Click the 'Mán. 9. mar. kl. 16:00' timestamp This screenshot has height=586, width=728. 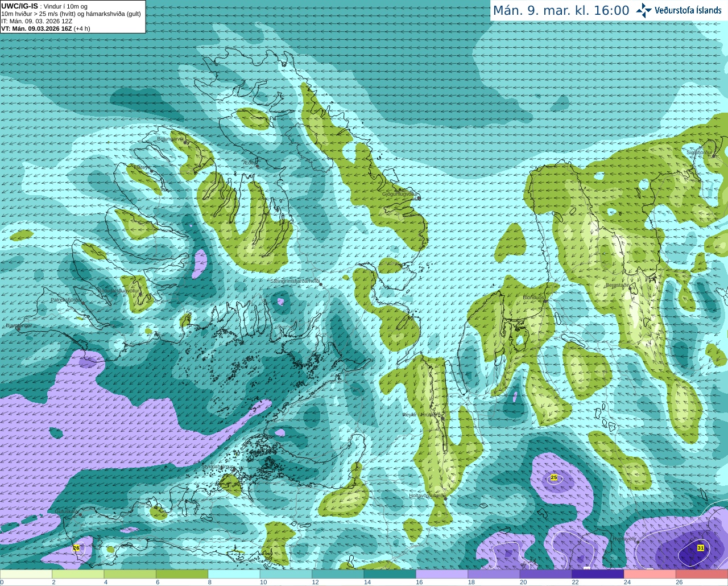pos(561,11)
